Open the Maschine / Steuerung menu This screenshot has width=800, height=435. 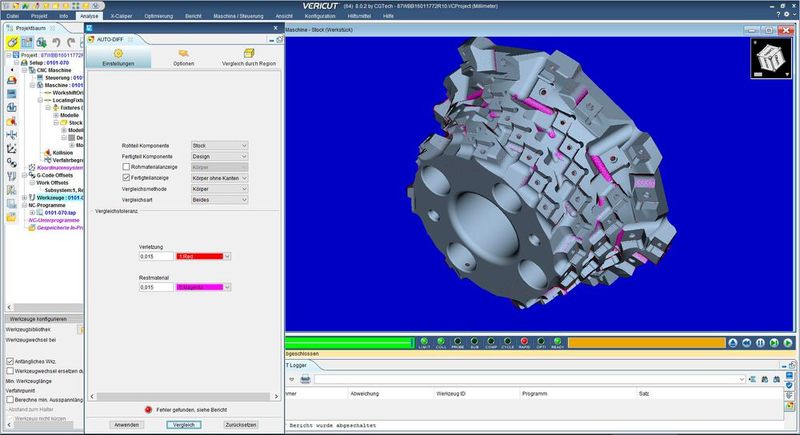pos(238,16)
